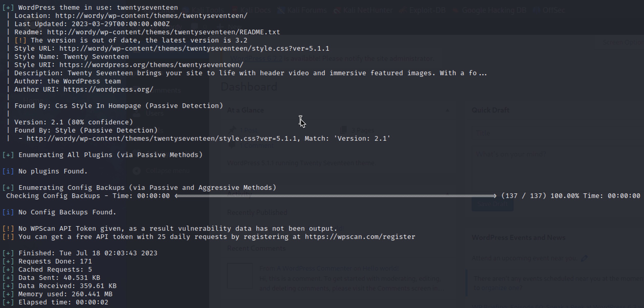Click the Hello world! link in Recent Comments
644x308 pixels.
pyautogui.click(x=381, y=268)
